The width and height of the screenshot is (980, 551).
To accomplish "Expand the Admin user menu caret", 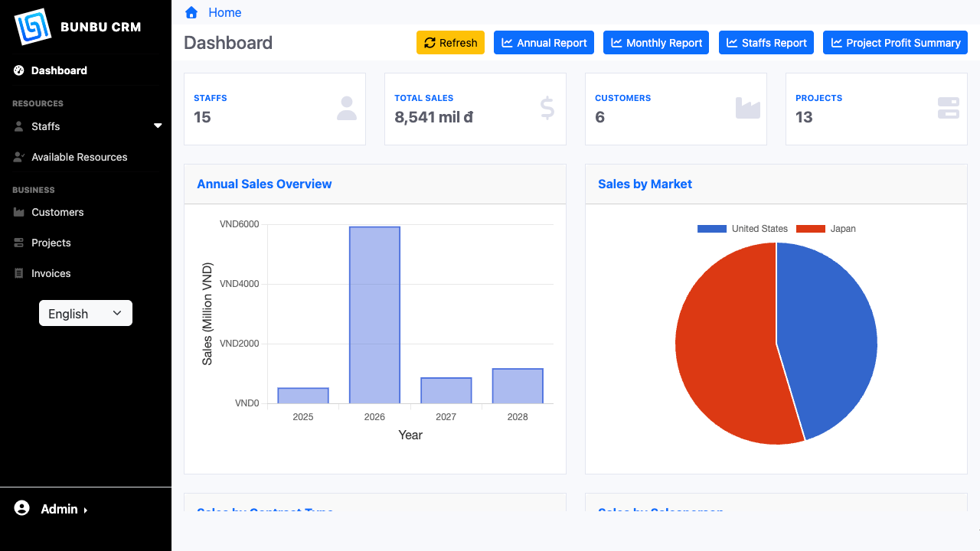I will click(86, 510).
